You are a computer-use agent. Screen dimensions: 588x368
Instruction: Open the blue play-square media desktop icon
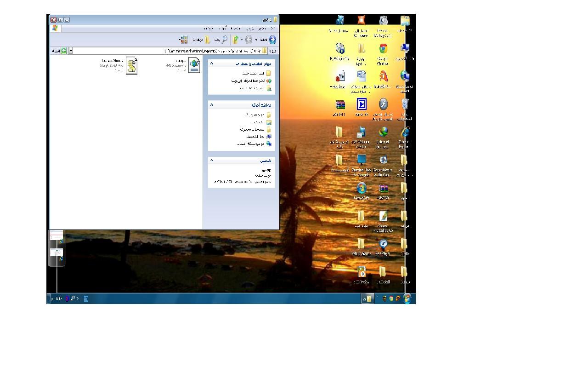[x=362, y=104]
